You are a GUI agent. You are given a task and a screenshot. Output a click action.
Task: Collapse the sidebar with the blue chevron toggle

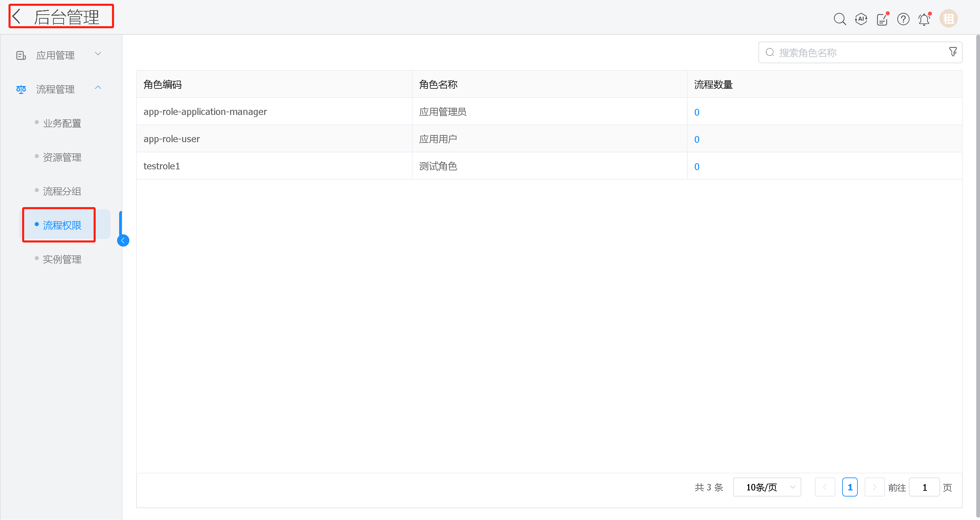click(123, 240)
